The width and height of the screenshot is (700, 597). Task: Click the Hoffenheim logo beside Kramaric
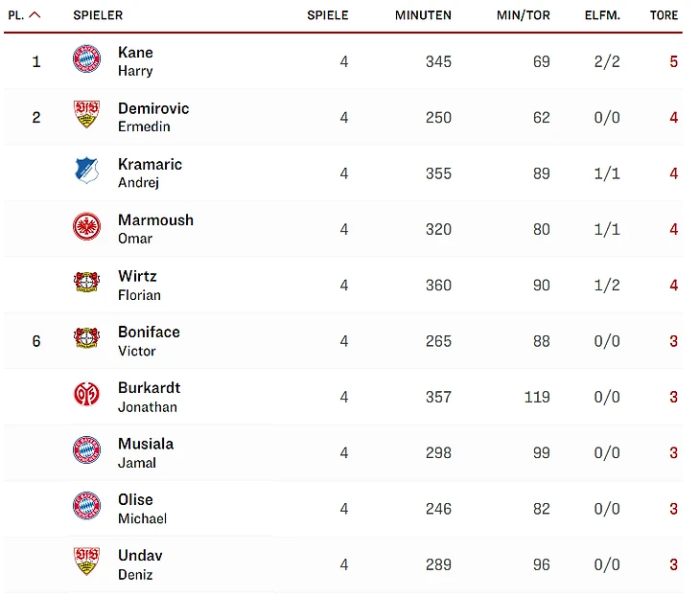point(86,172)
